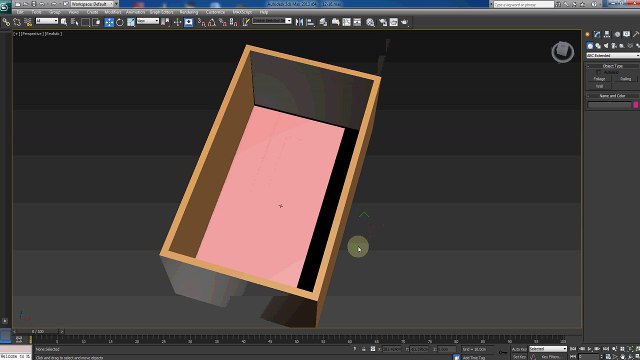
Task: Switch to Create command panel tab
Action: point(588,34)
